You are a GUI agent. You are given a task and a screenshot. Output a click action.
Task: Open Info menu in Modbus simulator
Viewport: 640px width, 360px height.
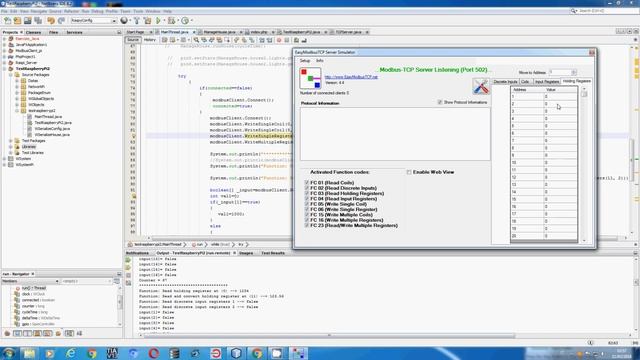(x=320, y=60)
